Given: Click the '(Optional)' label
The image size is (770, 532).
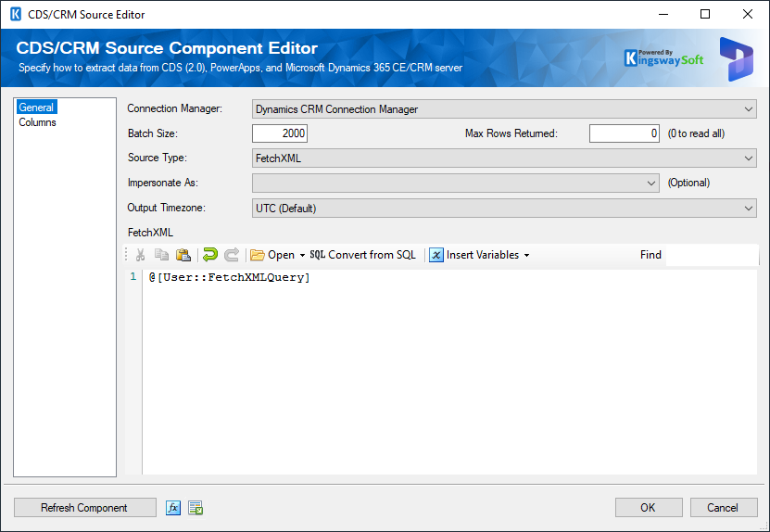Looking at the screenshot, I should [688, 183].
